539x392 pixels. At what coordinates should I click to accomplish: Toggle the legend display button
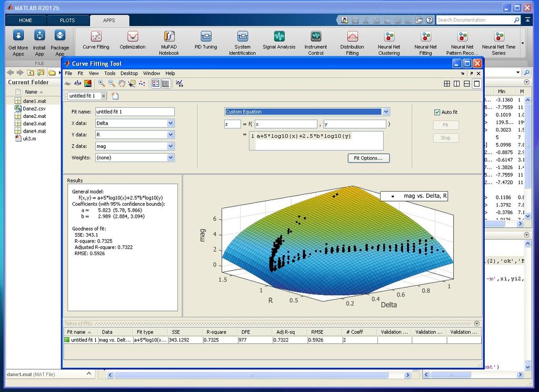click(156, 84)
